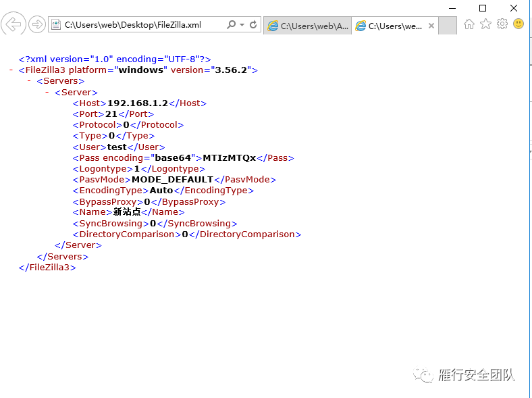Click the opening <BypassProxy> tag
The image size is (532, 398).
(x=108, y=202)
